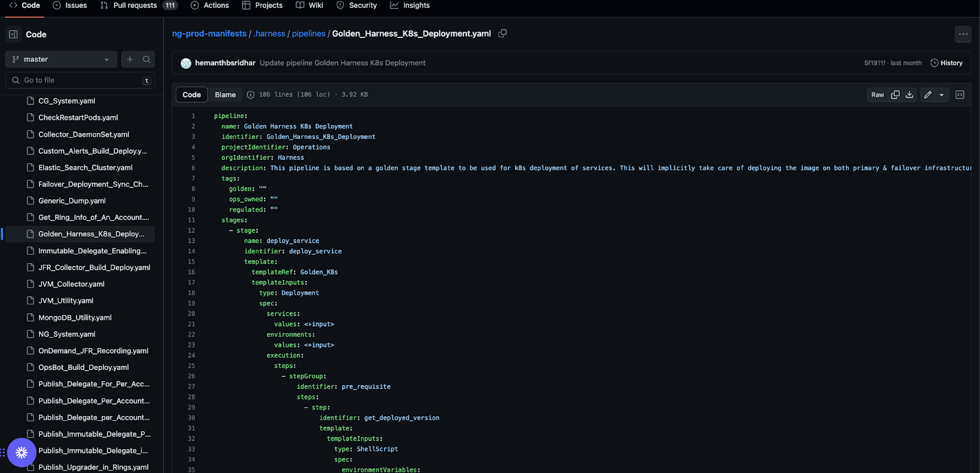This screenshot has width=980, height=473.
Task: Open hemanthbsridhar author profile link
Action: click(x=225, y=63)
